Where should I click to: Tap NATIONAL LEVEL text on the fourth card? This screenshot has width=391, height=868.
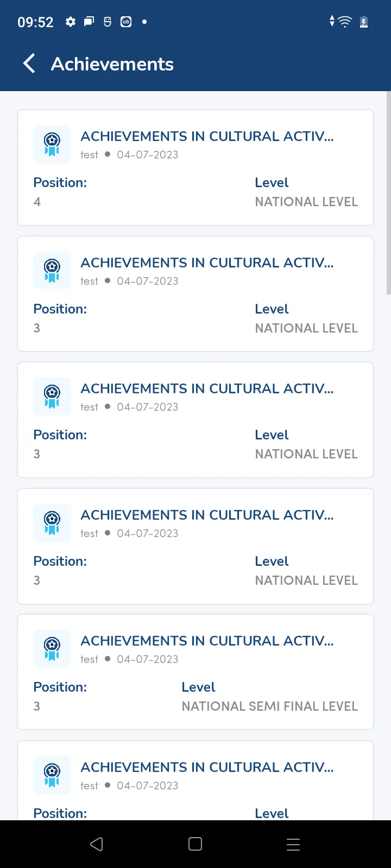[x=306, y=580]
